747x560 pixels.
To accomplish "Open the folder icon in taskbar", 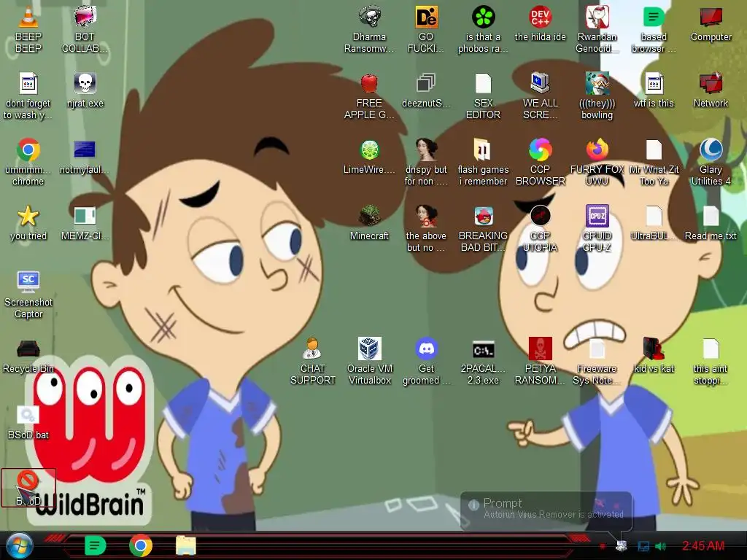I will 186,545.
